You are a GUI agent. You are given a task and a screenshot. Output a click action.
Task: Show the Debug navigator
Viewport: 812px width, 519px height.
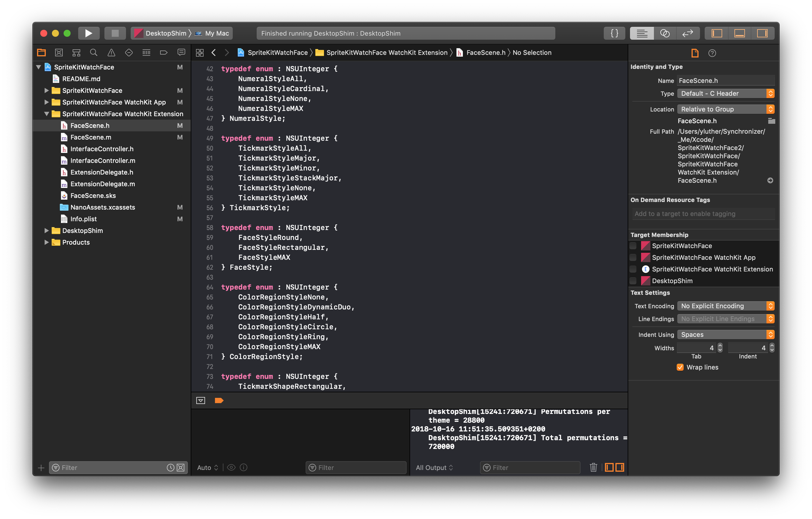pos(146,52)
